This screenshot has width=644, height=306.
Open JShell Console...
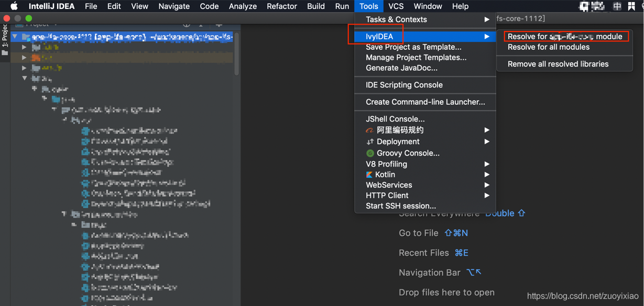click(425, 119)
